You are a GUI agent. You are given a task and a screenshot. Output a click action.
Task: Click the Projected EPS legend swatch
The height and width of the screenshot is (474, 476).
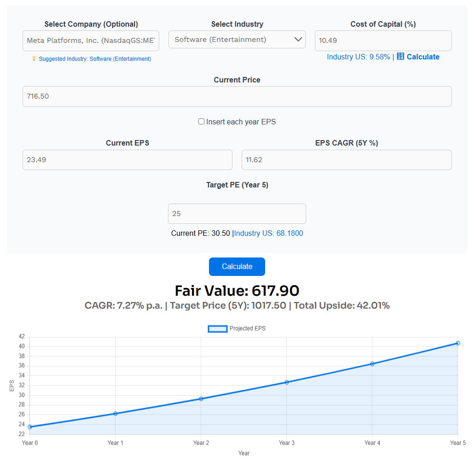coord(218,329)
